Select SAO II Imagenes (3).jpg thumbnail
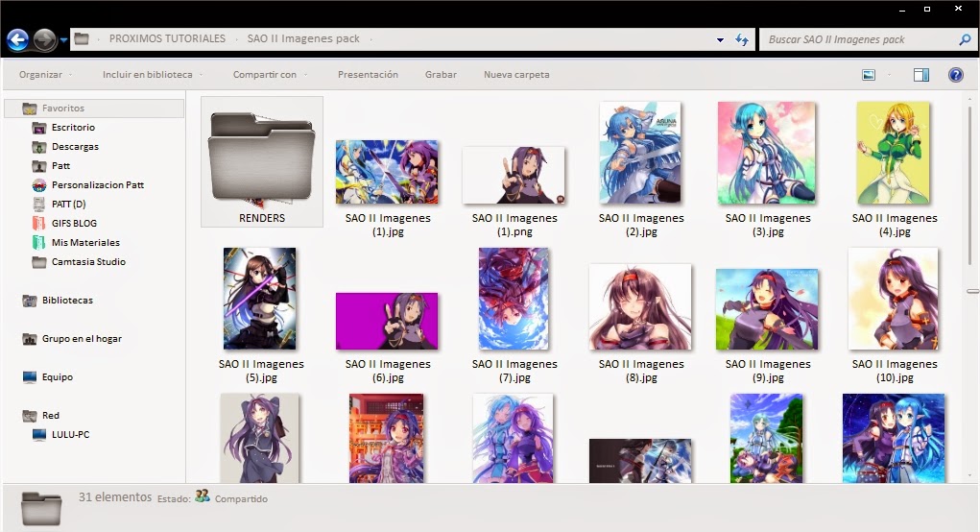The width and height of the screenshot is (980, 532). pyautogui.click(x=767, y=153)
